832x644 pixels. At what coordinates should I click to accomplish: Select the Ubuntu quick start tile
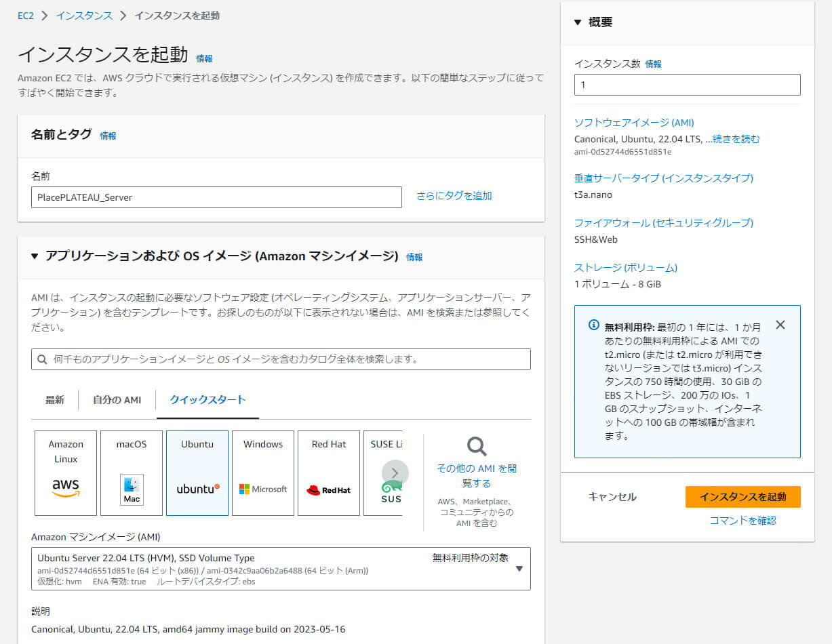(x=197, y=473)
